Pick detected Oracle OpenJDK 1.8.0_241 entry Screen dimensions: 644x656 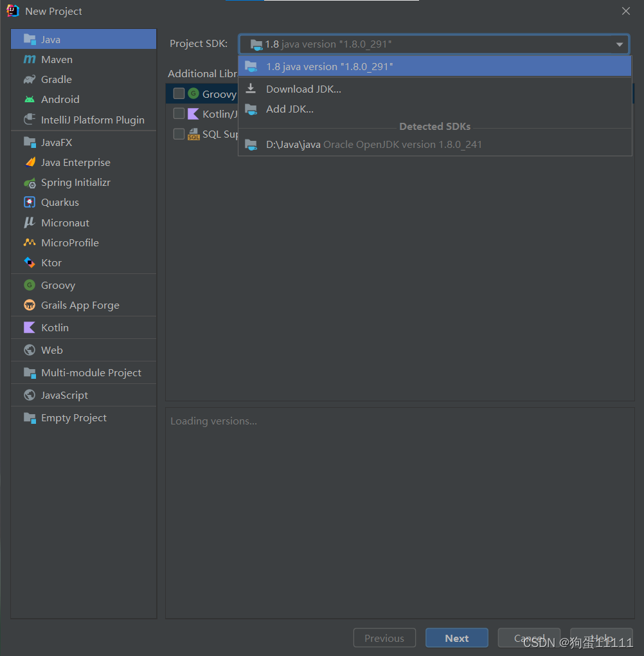coord(435,145)
